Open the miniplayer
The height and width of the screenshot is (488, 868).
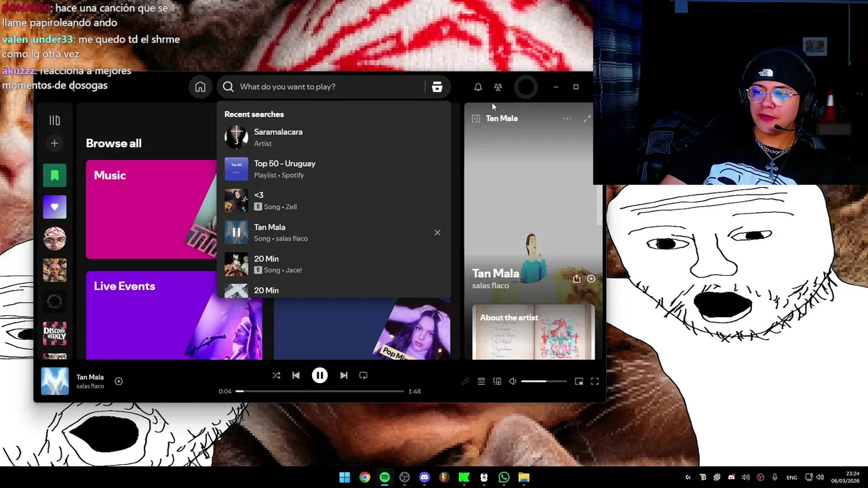579,382
